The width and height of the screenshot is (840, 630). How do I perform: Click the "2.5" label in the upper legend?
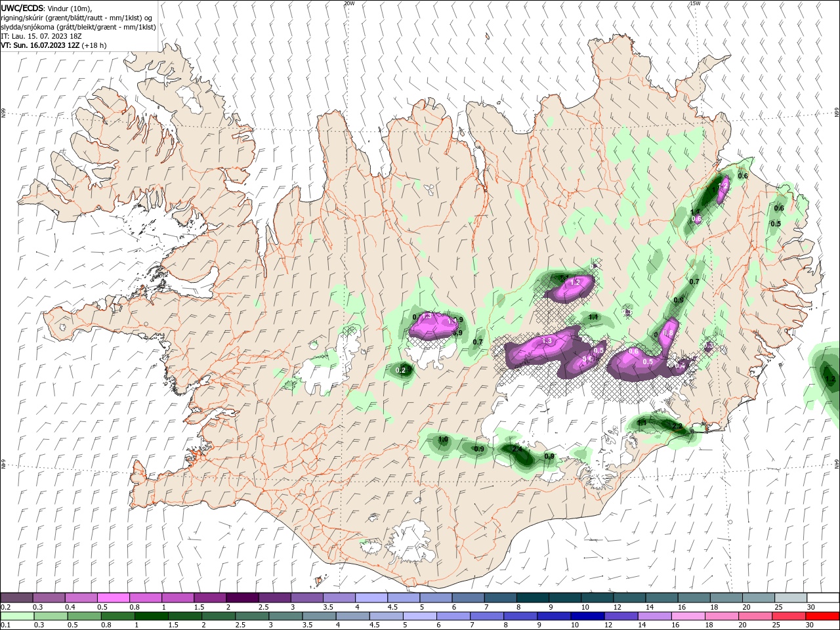[263, 608]
